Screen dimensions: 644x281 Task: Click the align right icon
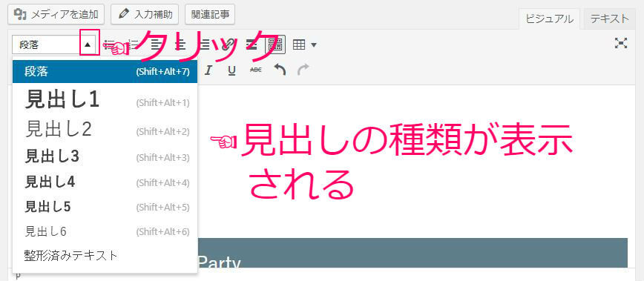point(204,45)
